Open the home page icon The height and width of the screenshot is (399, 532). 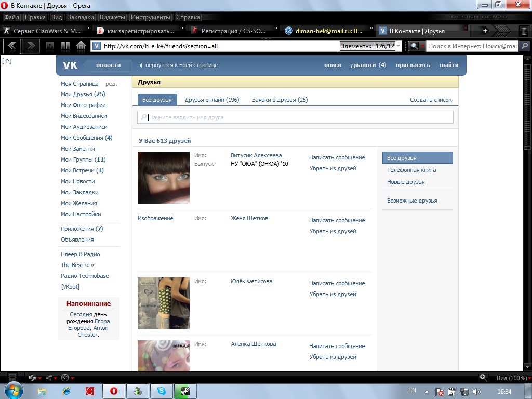click(x=81, y=46)
